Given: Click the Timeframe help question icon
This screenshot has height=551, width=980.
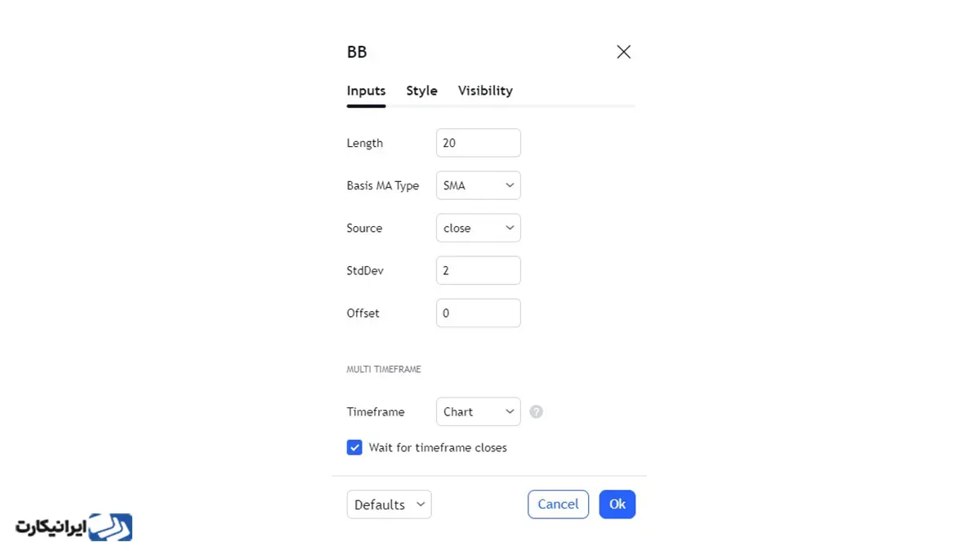Looking at the screenshot, I should click(536, 411).
